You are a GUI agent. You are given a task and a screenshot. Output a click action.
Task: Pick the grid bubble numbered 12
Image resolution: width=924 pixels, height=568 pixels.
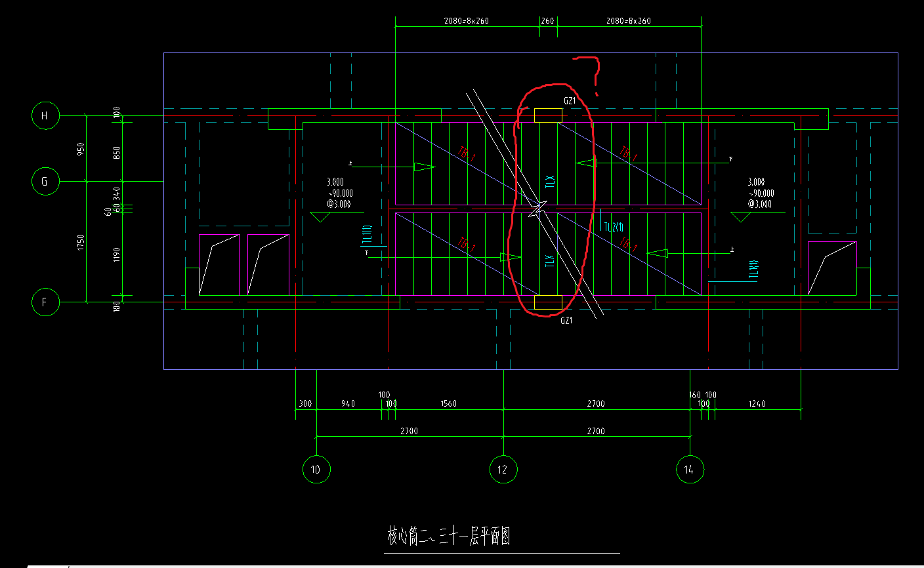point(503,470)
